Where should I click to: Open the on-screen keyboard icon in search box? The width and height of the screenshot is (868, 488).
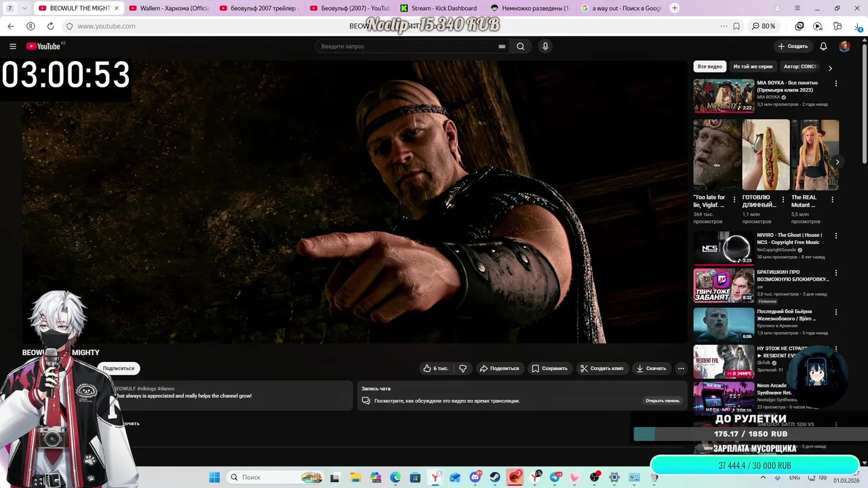[502, 46]
